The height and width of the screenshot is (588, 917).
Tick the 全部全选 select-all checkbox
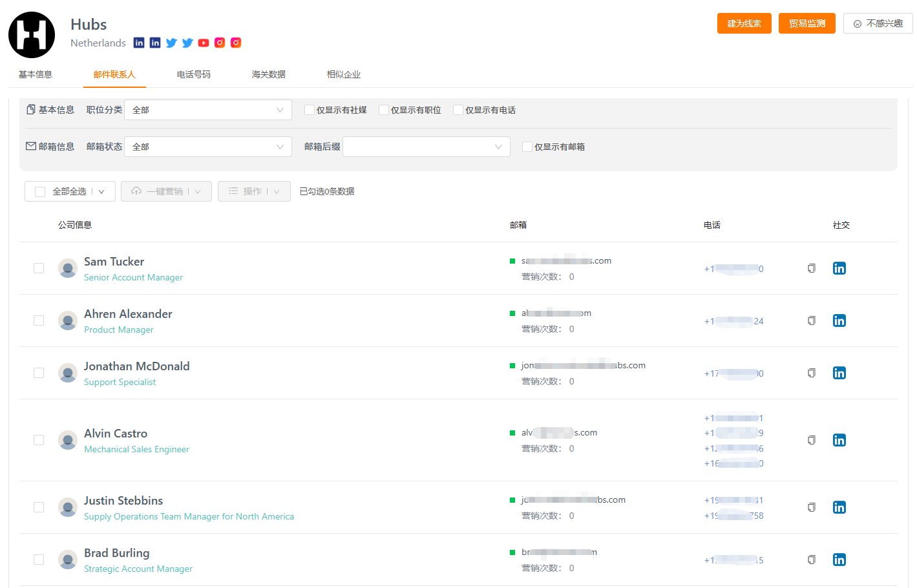[x=40, y=192]
